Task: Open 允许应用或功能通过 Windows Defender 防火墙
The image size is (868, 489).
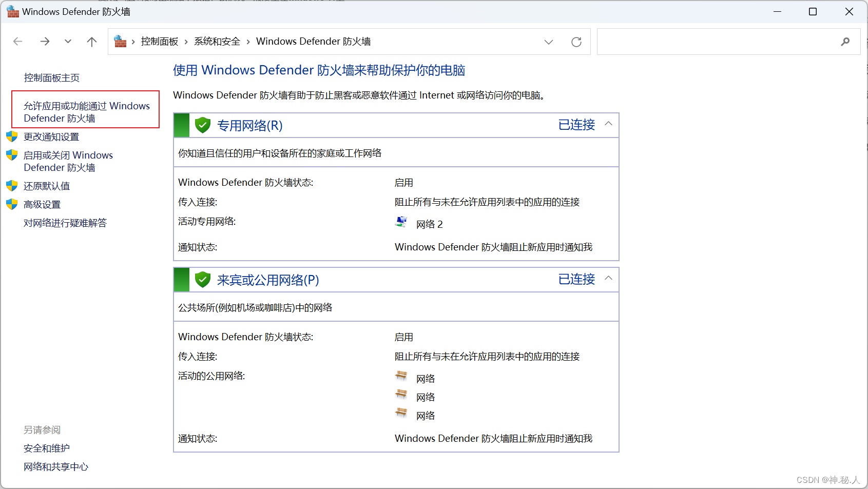Action: point(87,112)
